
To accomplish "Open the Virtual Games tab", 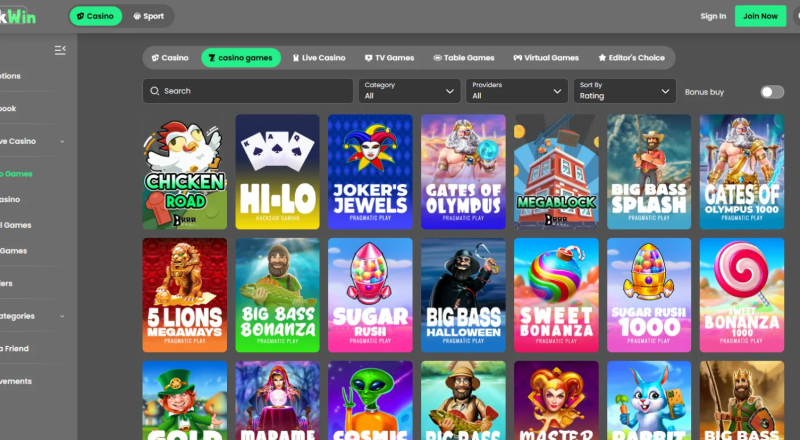I will (x=546, y=58).
